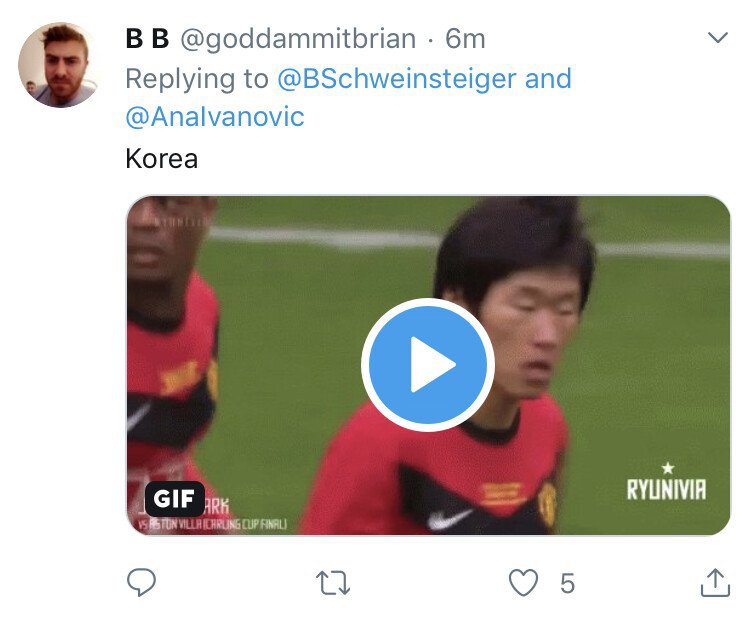Image resolution: width=750 pixels, height=625 pixels.
Task: Open B B's profile picture
Action: pos(58,66)
